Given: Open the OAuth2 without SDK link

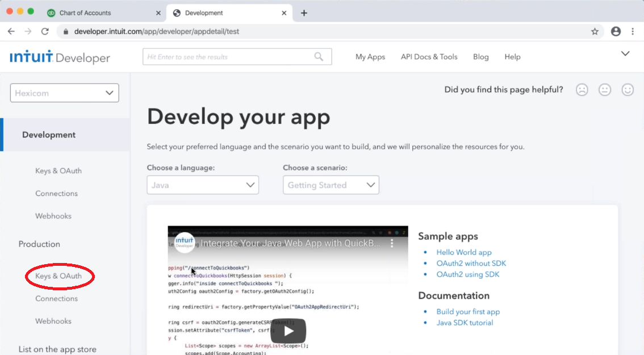Looking at the screenshot, I should click(x=471, y=264).
